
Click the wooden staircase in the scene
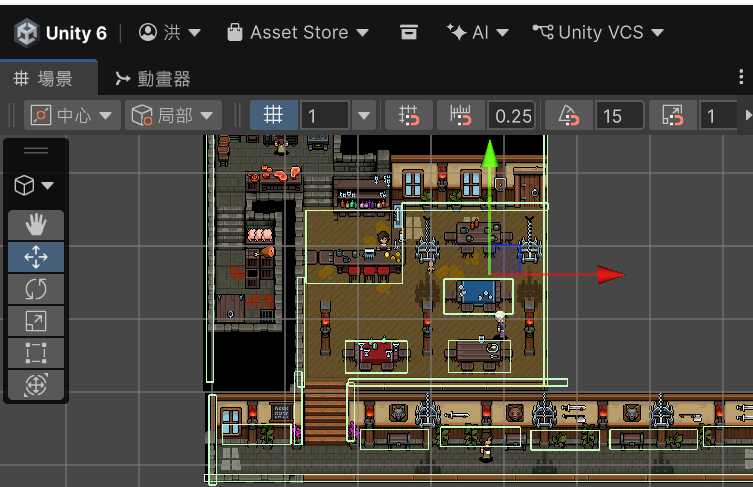click(x=325, y=412)
